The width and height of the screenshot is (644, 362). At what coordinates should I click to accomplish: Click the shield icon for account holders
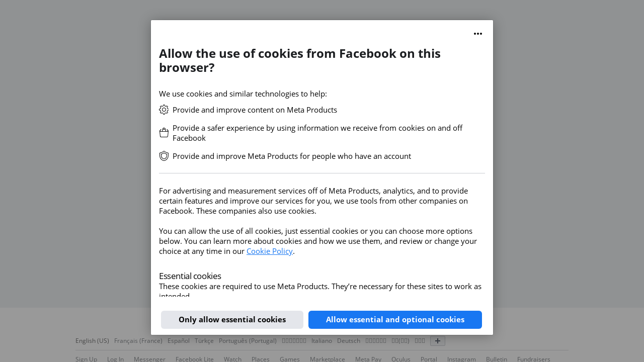[164, 156]
